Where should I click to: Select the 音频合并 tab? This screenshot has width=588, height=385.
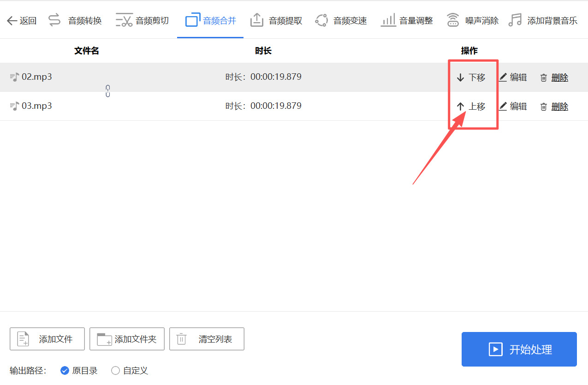click(211, 20)
